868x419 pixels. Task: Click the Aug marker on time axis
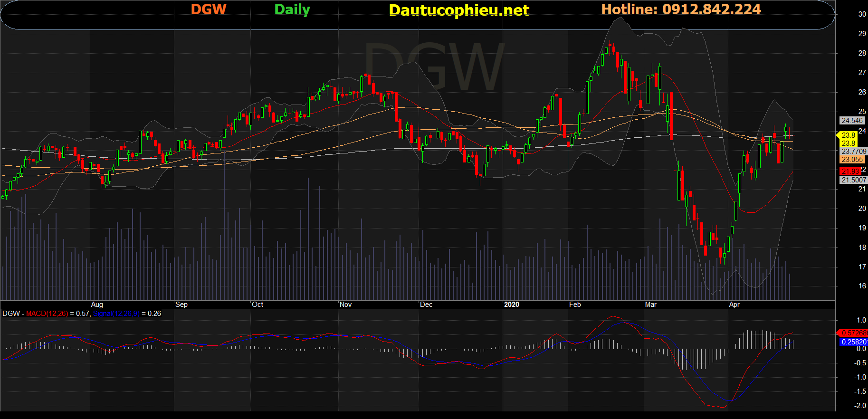click(97, 305)
